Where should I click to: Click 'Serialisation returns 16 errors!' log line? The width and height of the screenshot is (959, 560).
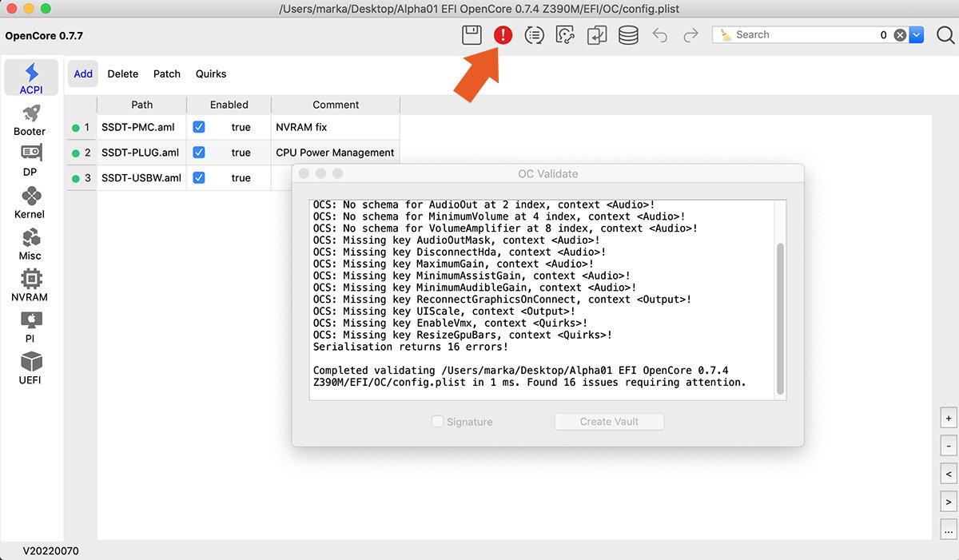point(411,347)
